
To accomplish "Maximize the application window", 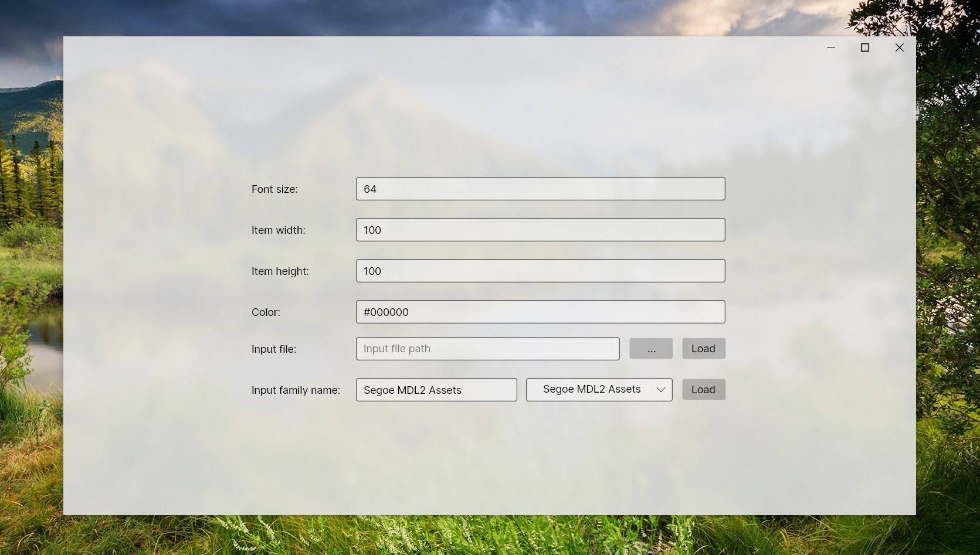I will click(865, 47).
